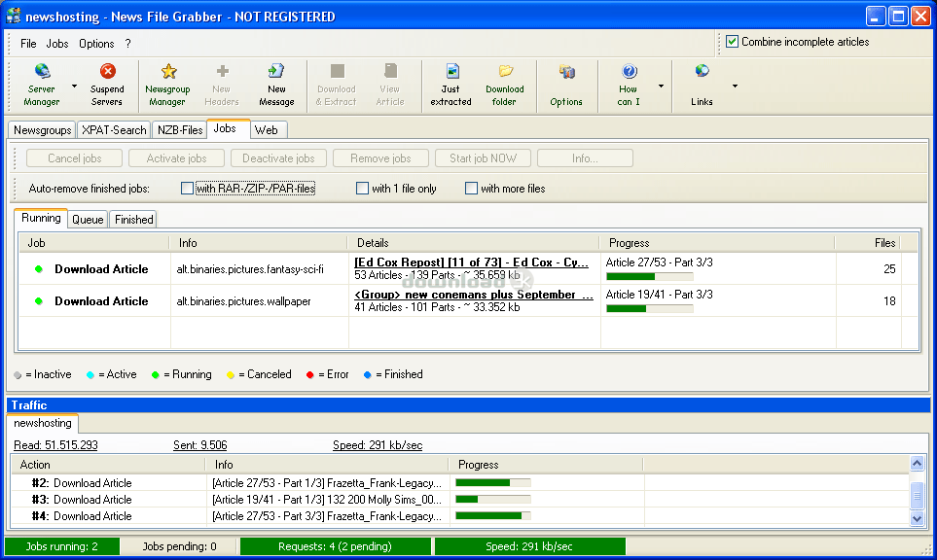
Task: Click the red Error legend dot
Action: pyautogui.click(x=310, y=375)
